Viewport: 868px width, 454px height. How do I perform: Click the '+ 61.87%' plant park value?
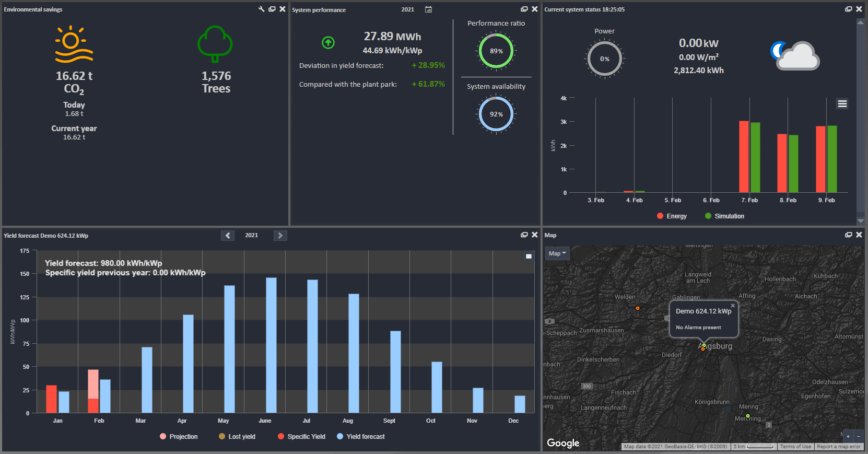[x=428, y=84]
